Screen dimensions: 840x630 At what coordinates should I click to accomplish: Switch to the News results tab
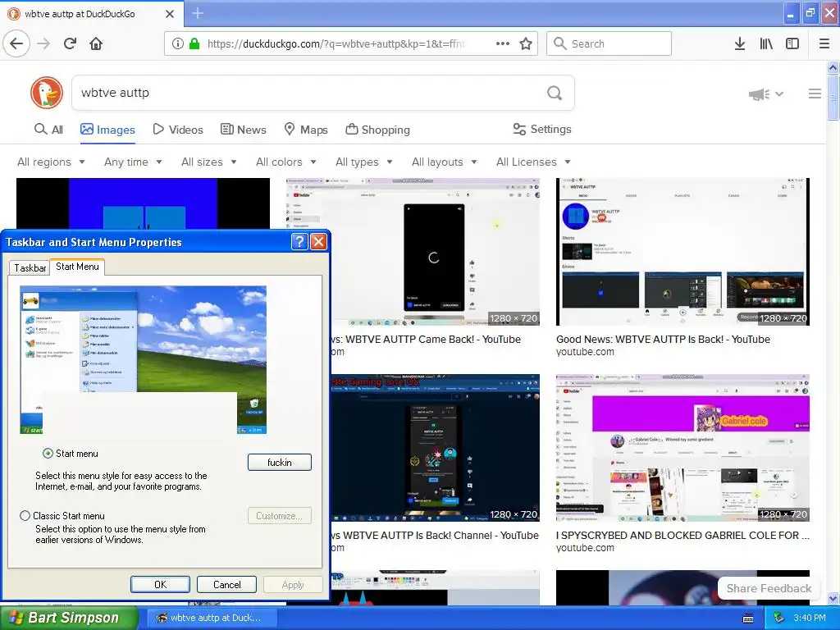[243, 129]
